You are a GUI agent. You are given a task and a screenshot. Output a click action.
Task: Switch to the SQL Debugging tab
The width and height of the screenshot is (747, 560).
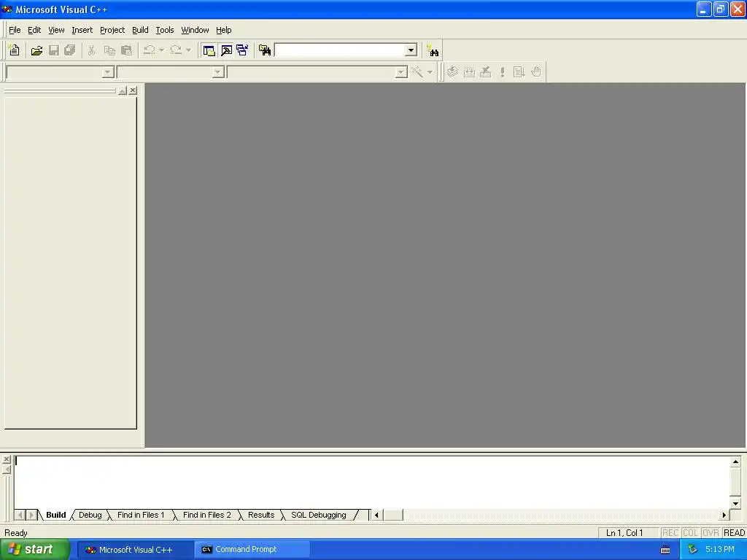pos(319,515)
